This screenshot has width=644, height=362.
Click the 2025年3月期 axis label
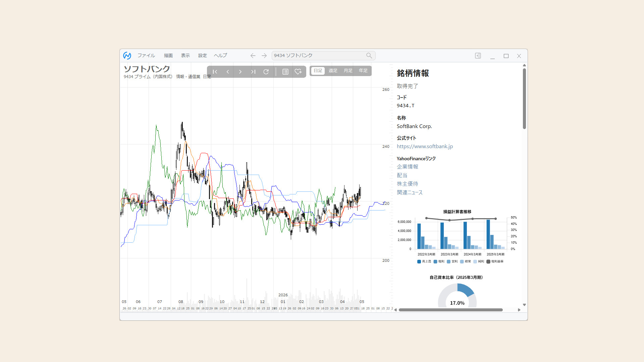point(495,254)
